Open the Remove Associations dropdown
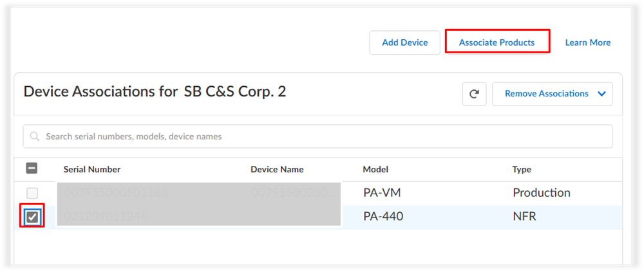The width and height of the screenshot is (644, 272). [x=553, y=94]
